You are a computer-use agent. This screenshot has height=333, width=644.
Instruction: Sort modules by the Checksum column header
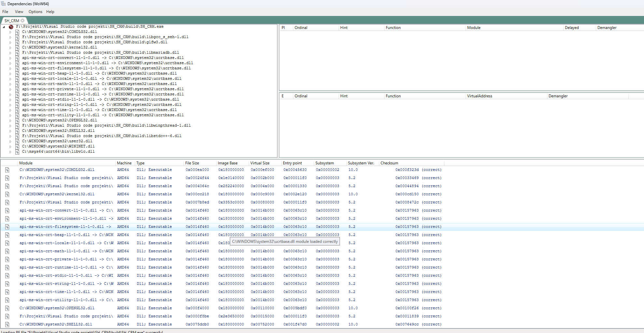389,163
